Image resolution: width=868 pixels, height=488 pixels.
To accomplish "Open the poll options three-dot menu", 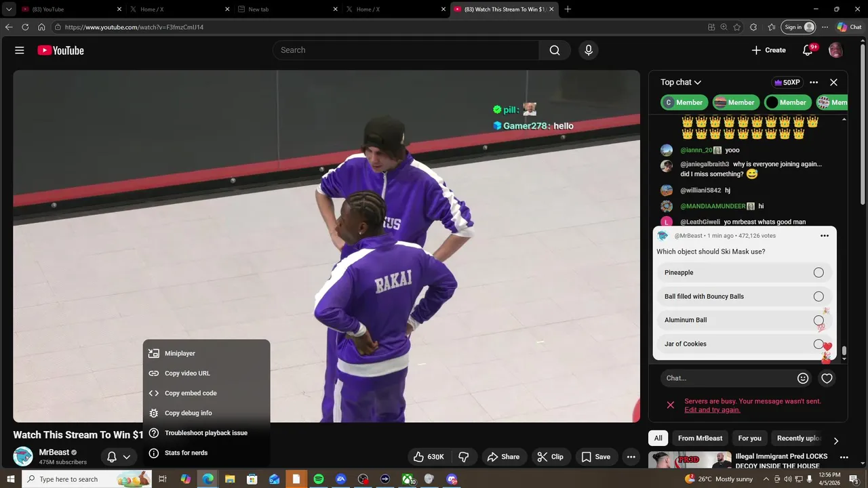I will click(825, 236).
